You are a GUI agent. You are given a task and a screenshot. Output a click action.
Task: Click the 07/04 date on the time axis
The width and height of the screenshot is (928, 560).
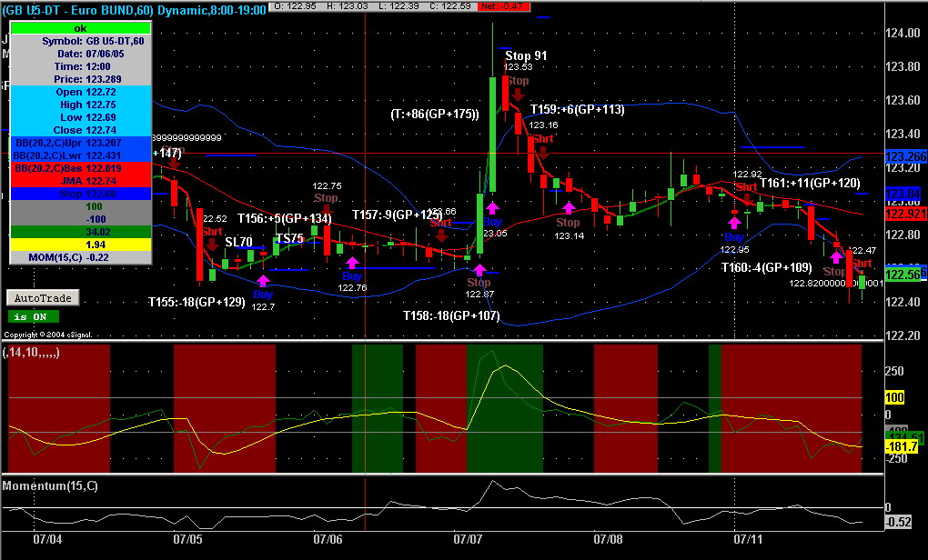coord(47,539)
